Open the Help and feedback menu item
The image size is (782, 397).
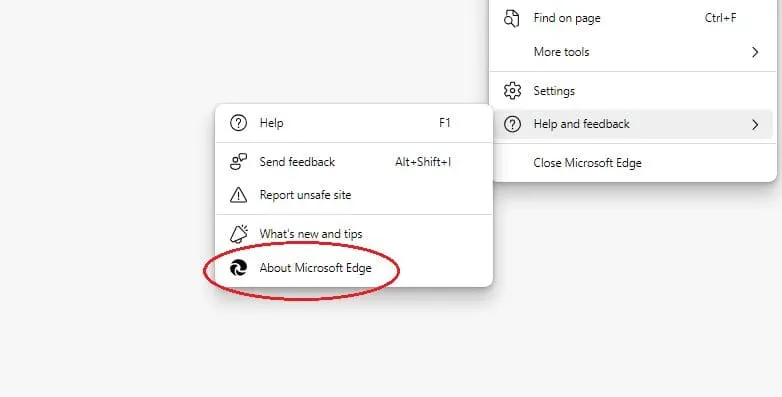click(633, 124)
